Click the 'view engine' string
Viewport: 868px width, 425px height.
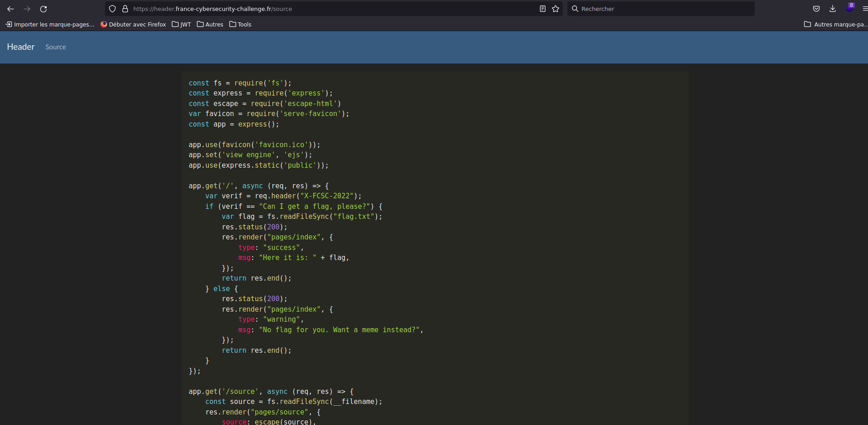(x=249, y=155)
